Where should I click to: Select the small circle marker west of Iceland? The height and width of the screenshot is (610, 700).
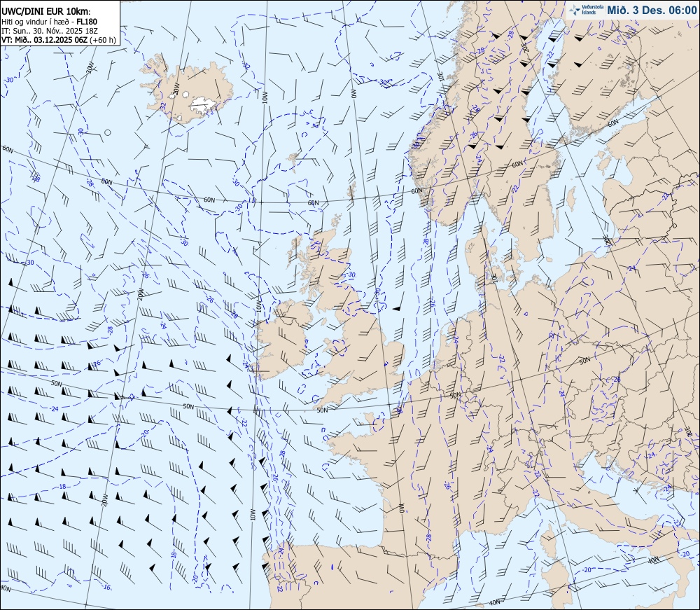108,132
